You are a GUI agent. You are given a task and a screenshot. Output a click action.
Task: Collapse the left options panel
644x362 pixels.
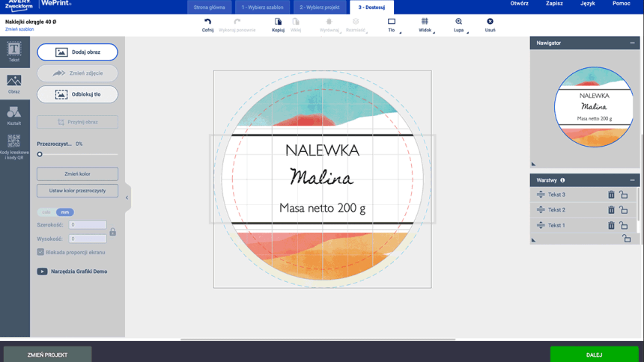(127, 197)
